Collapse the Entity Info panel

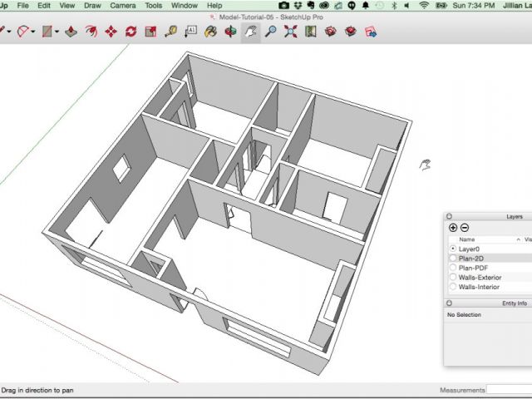(448, 303)
